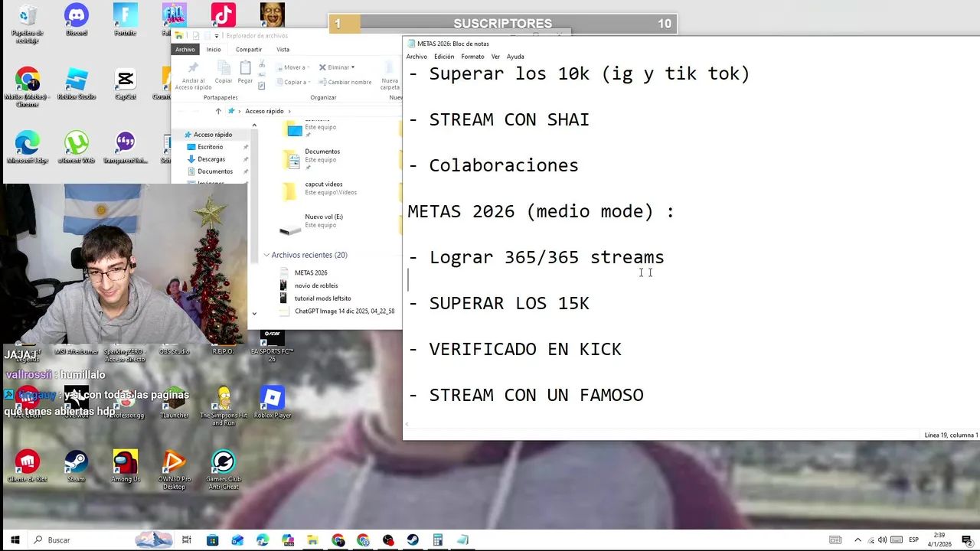Click the Nueva carpeta ribbon button
The image size is (980, 551).
coord(390,75)
